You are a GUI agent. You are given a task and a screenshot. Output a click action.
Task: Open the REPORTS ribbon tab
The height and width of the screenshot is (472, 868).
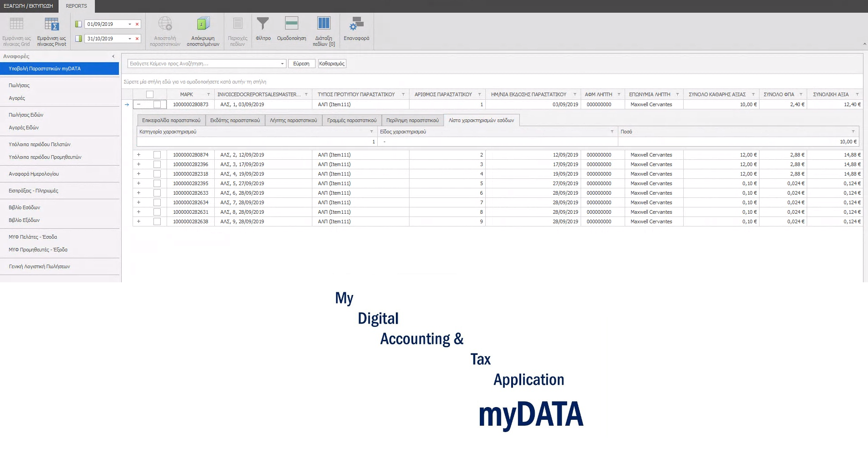tap(76, 6)
